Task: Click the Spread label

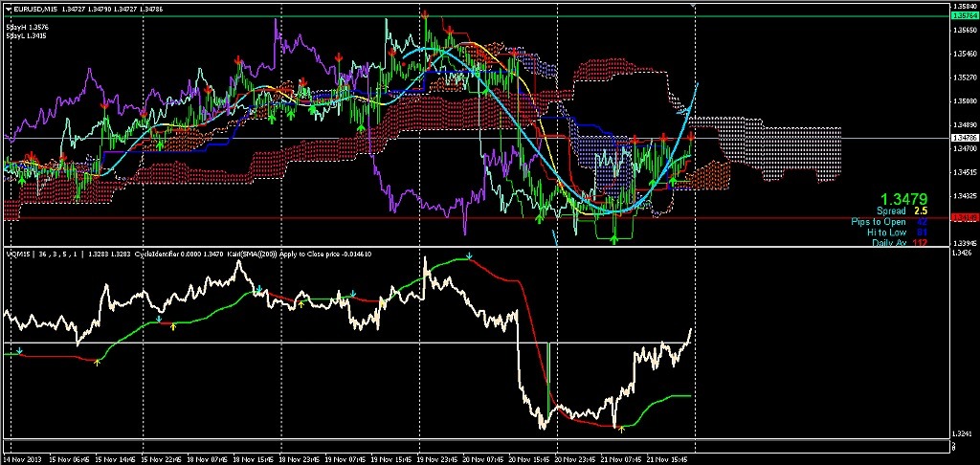Action: tap(891, 211)
